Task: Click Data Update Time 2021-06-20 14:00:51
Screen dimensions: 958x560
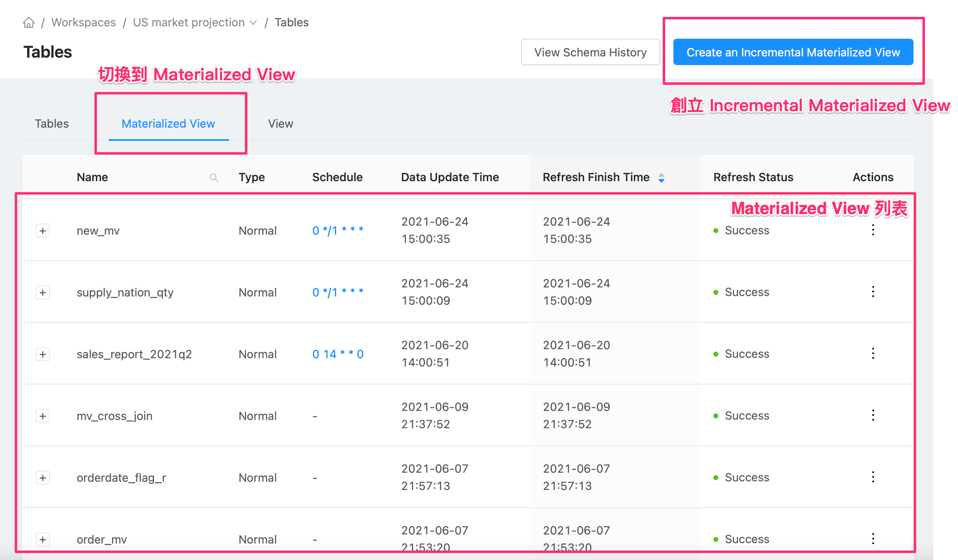Action: [x=435, y=354]
